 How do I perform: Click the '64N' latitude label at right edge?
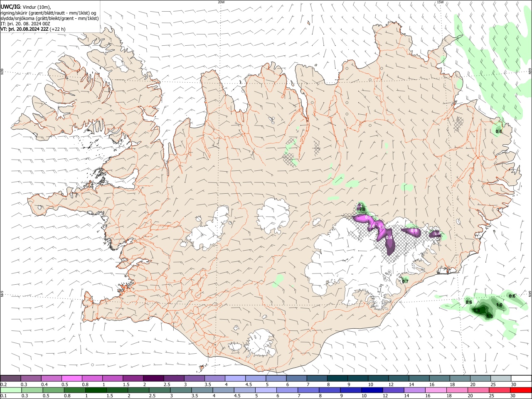(530, 293)
